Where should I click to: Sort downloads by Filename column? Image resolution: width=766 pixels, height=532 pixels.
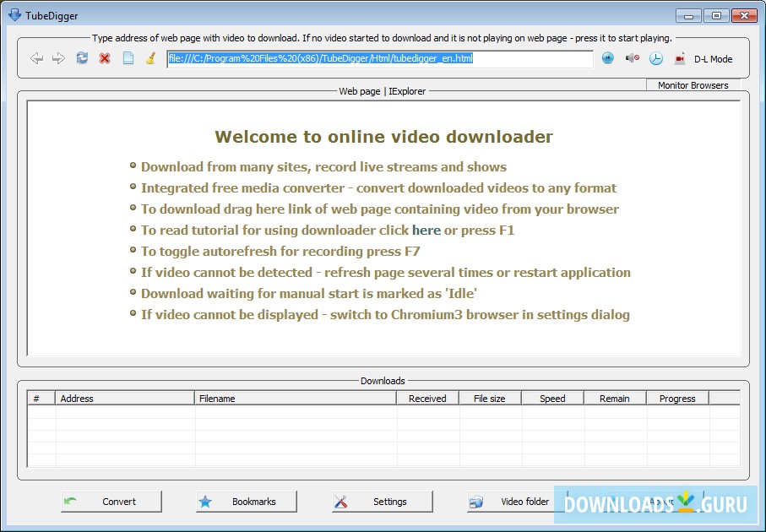pyautogui.click(x=295, y=398)
